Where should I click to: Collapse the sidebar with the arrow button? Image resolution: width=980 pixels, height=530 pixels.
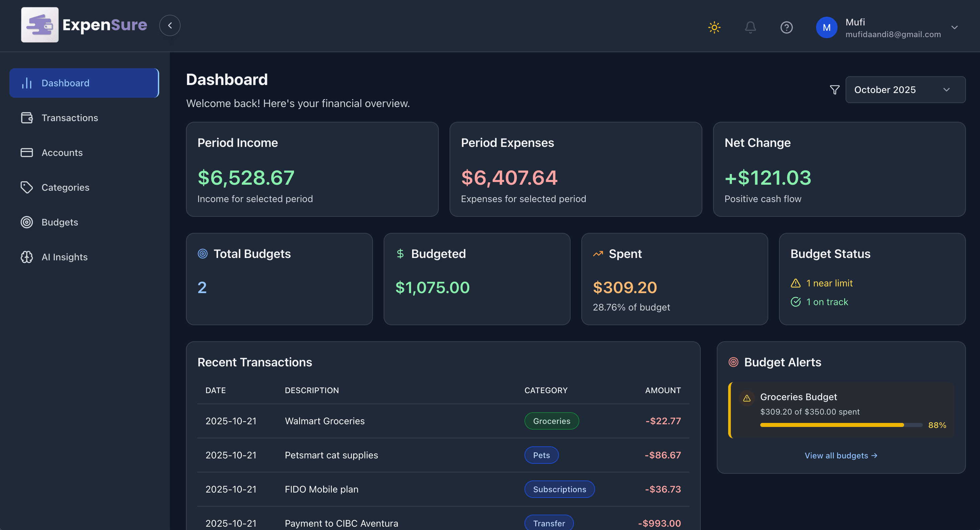pyautogui.click(x=170, y=25)
